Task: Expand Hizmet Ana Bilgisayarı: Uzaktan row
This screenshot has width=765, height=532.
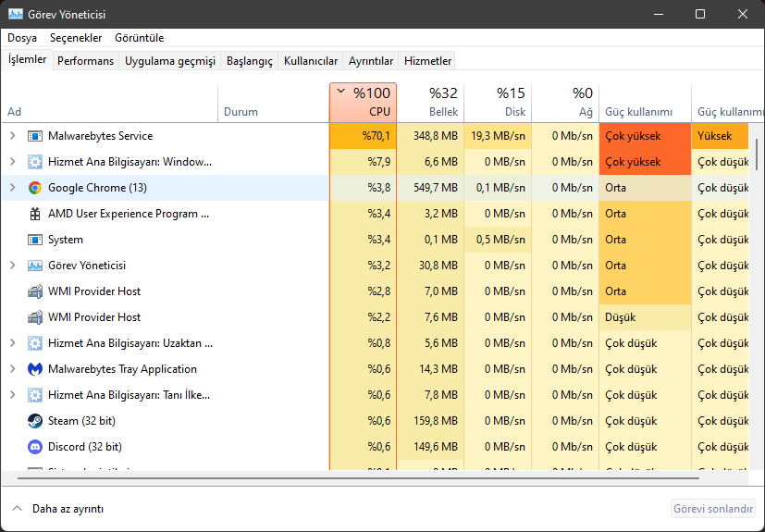Action: (13, 343)
